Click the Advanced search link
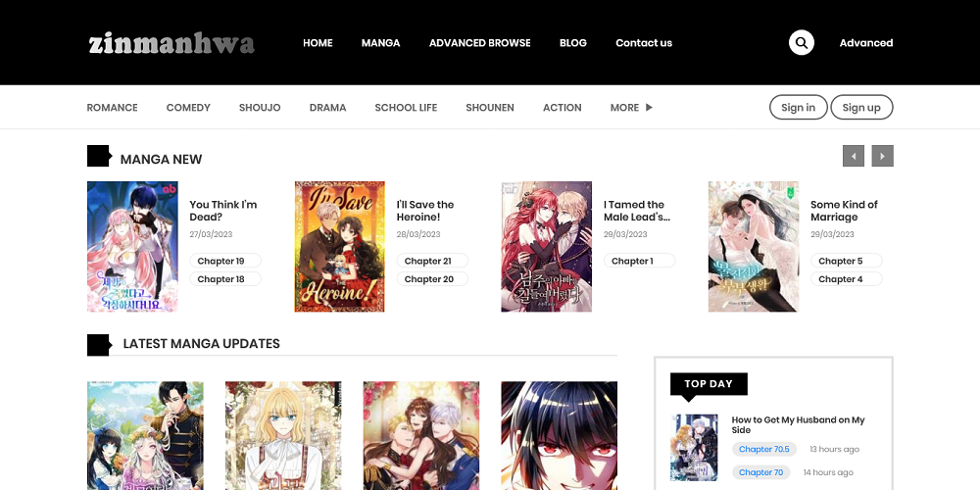 (865, 43)
